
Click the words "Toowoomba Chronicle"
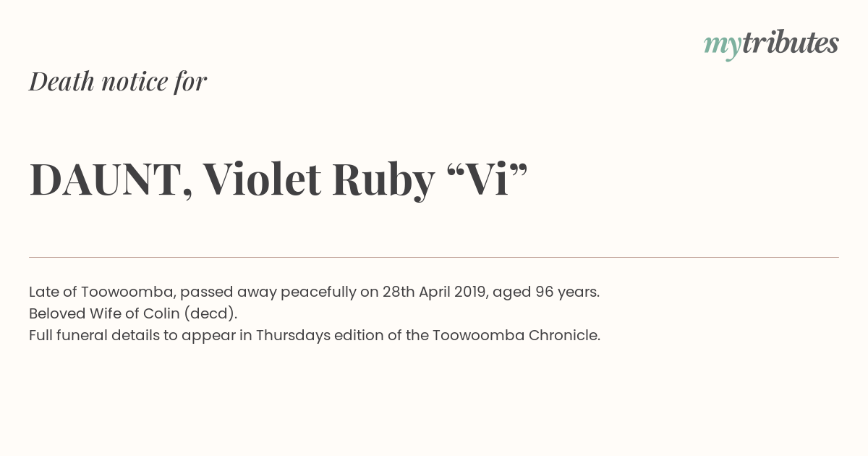coord(515,335)
